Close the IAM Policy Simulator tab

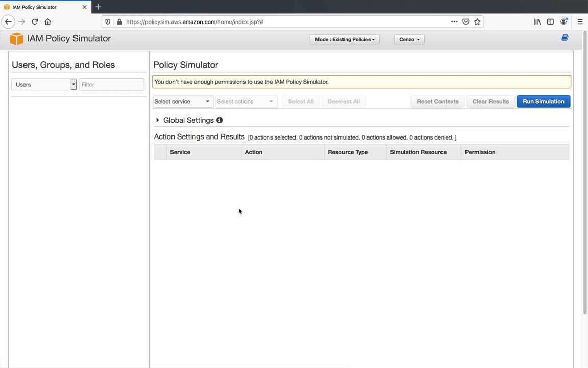click(84, 7)
